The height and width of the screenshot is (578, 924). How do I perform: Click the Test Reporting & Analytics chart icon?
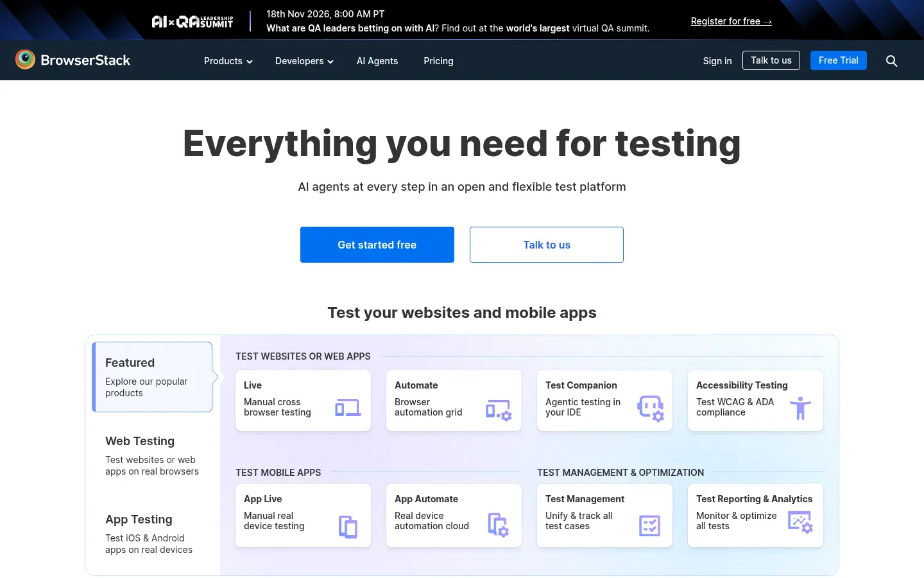800,522
